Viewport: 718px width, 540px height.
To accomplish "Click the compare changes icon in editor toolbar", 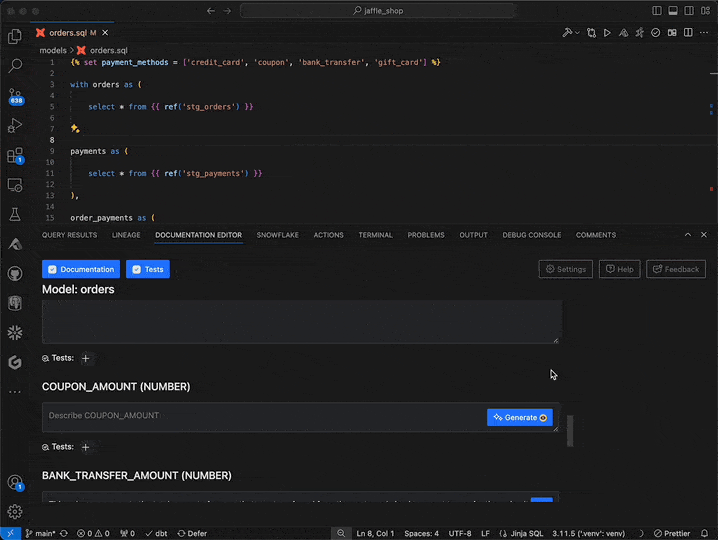I will 591,33.
